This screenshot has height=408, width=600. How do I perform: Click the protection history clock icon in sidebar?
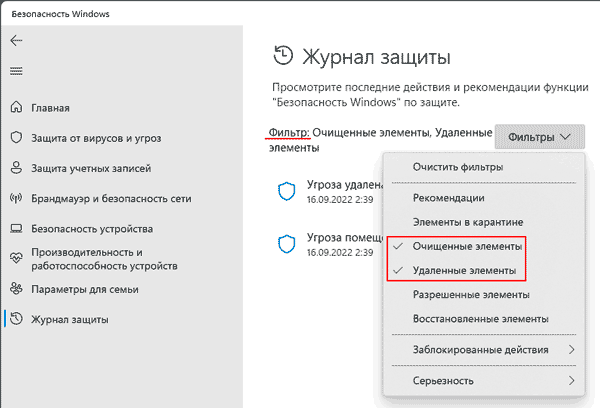click(x=16, y=319)
